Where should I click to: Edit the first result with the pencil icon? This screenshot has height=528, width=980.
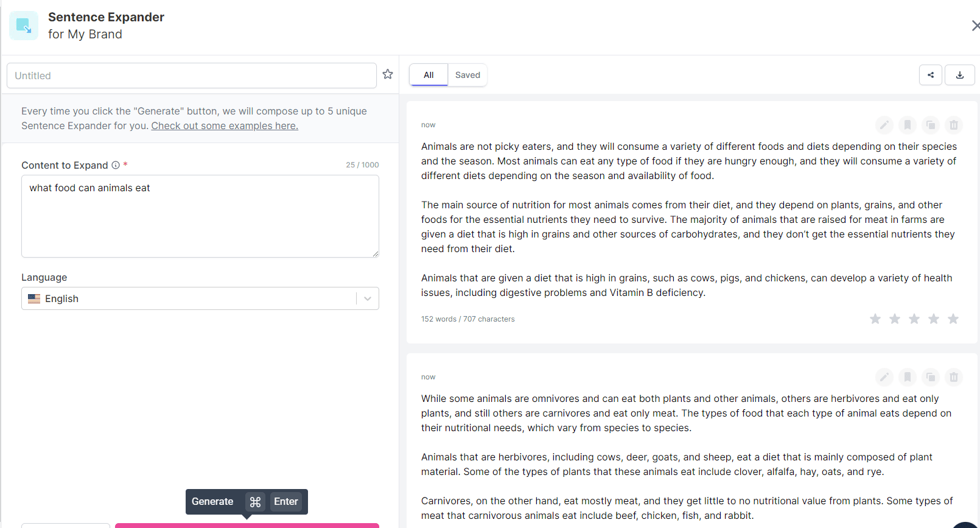click(884, 125)
